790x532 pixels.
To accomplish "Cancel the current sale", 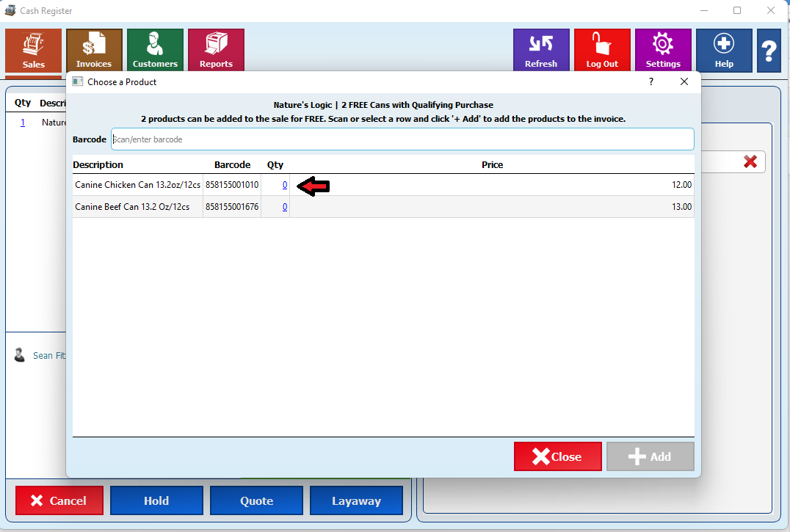I will [x=59, y=500].
